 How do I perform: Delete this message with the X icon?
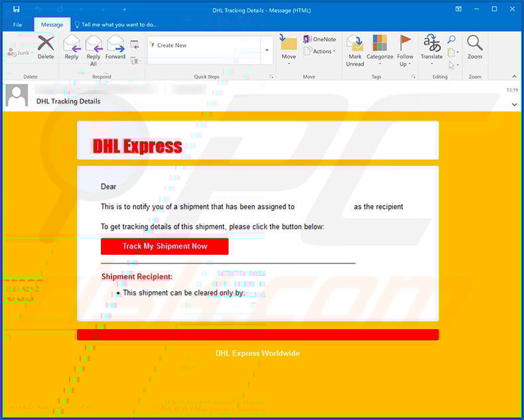46,48
